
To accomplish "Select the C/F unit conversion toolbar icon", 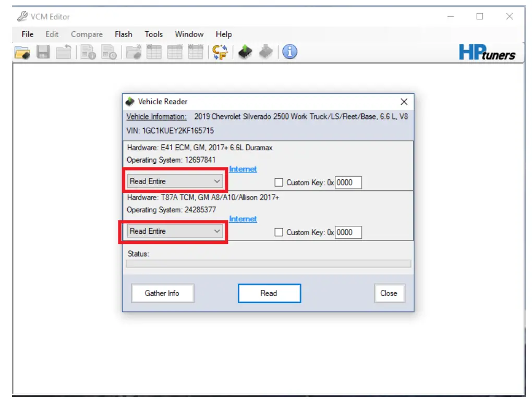I will coord(220,52).
